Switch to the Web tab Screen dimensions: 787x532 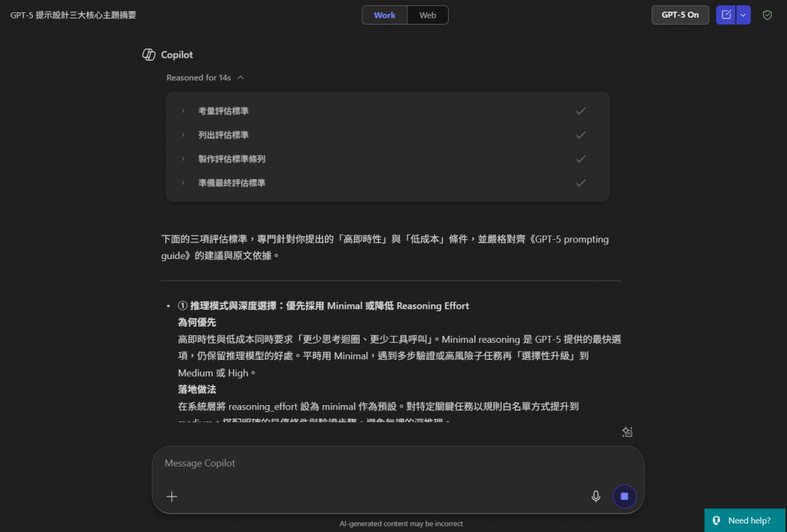click(x=427, y=15)
